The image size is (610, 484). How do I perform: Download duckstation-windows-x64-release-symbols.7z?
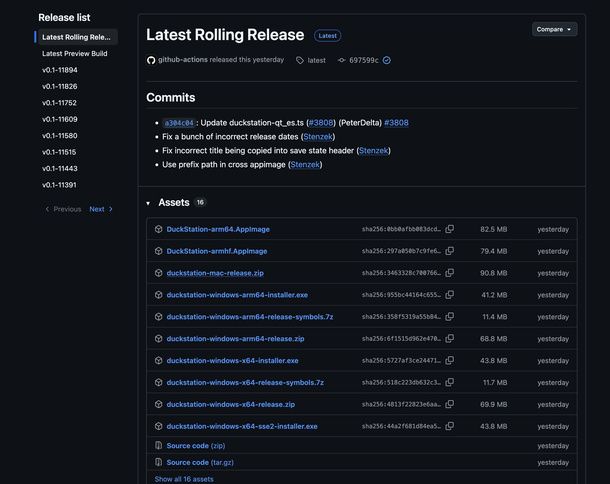click(245, 382)
